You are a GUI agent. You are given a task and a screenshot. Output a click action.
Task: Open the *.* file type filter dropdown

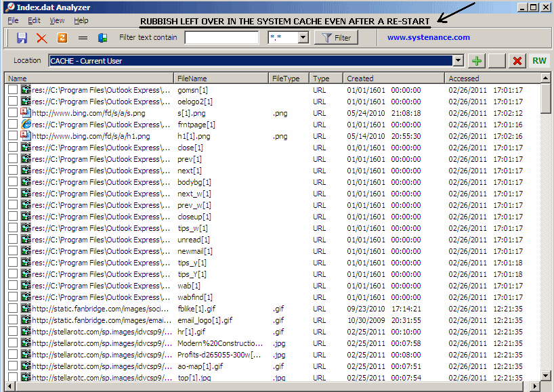[303, 38]
